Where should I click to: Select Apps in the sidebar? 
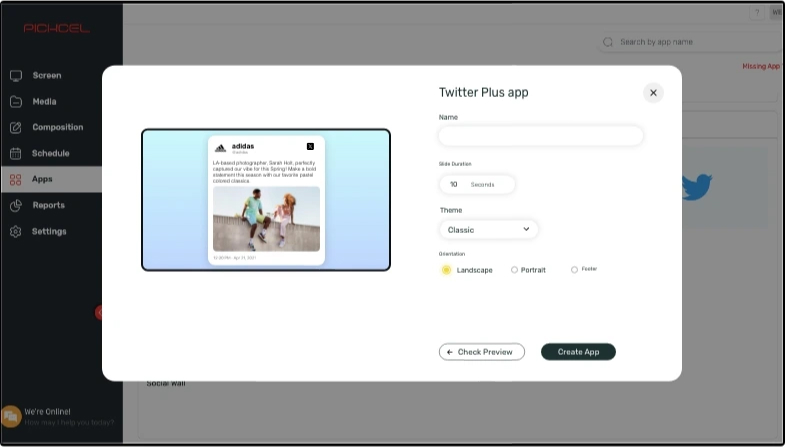(51, 179)
